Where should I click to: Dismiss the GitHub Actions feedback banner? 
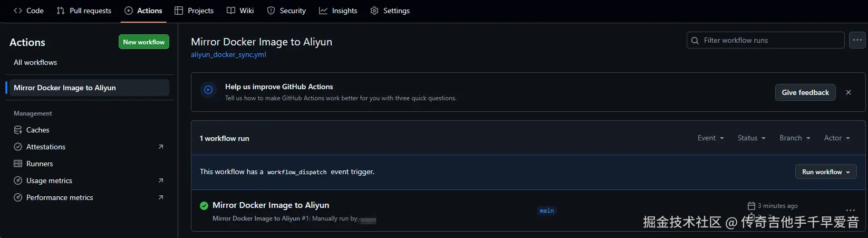tap(848, 92)
